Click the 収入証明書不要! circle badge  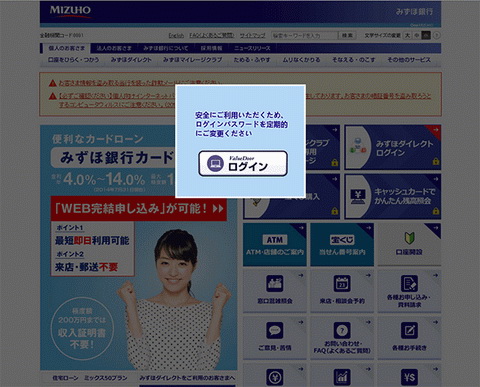82,329
